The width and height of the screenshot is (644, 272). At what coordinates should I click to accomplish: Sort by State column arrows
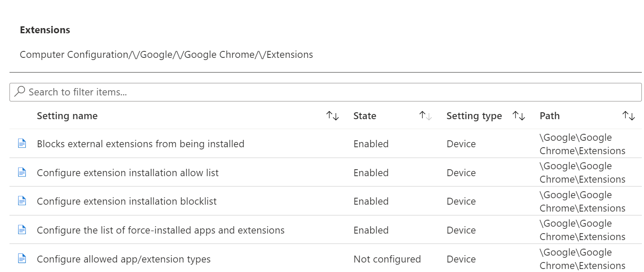[x=425, y=116]
